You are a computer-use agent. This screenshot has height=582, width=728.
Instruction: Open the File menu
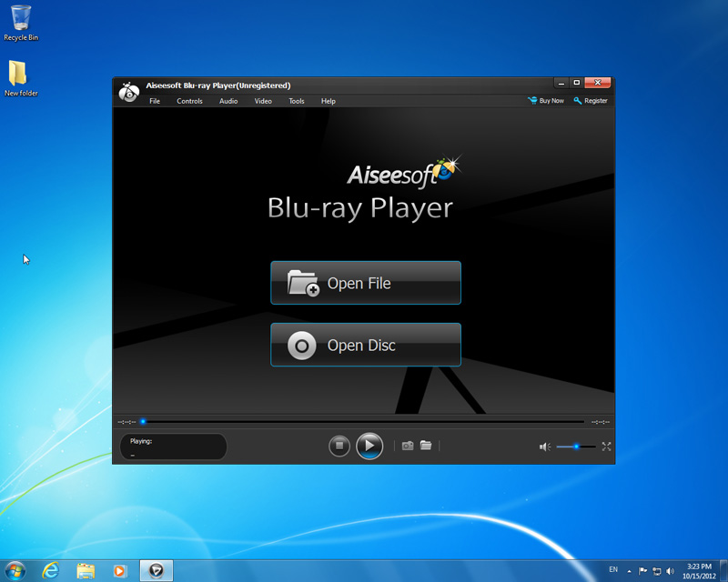click(155, 101)
